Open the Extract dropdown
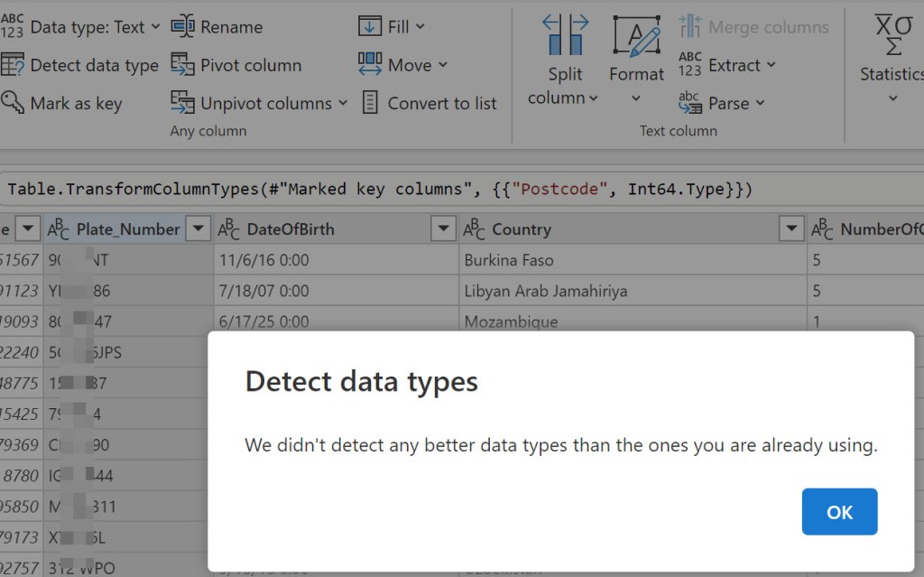The height and width of the screenshot is (577, 924). (771, 65)
